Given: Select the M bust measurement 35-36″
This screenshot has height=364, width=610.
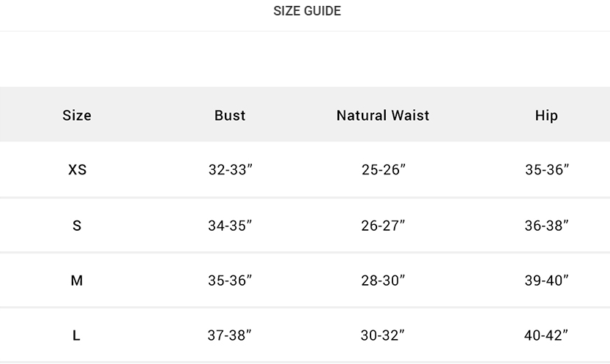Looking at the screenshot, I should click(230, 281).
